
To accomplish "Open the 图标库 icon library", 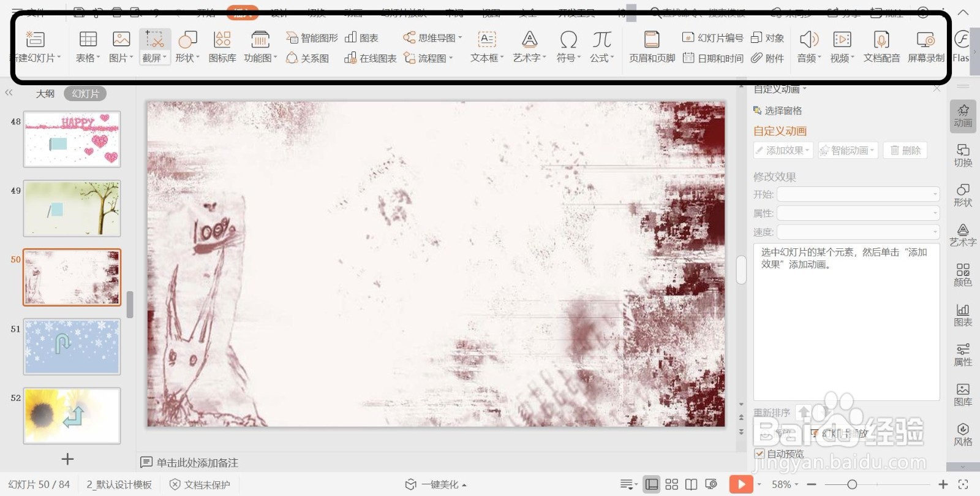I will click(x=222, y=39).
